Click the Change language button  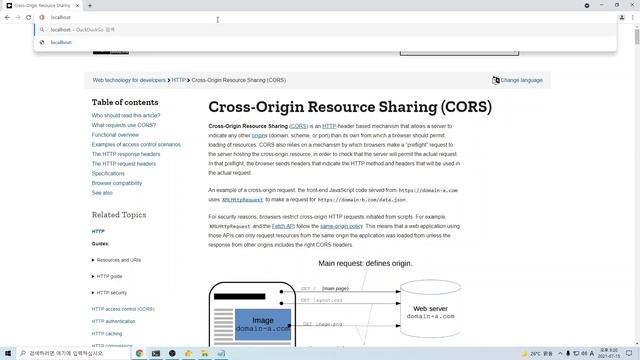[x=518, y=80]
